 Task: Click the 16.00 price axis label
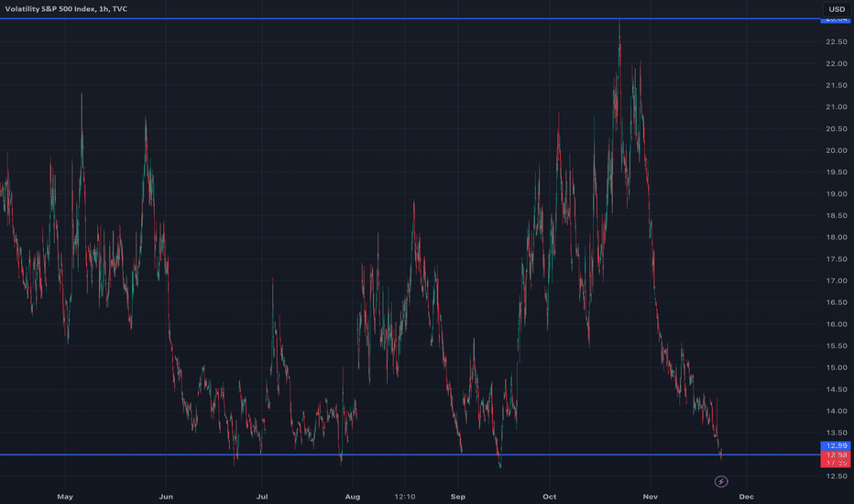837,324
